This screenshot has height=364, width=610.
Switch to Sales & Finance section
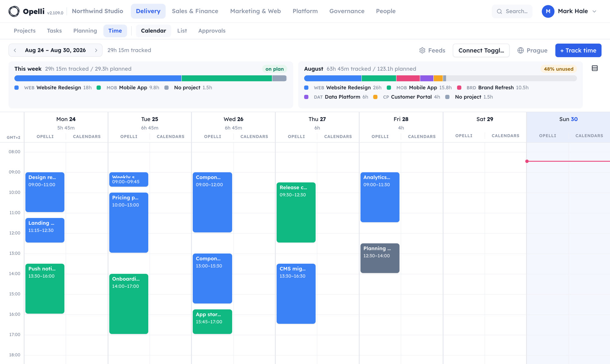click(x=195, y=11)
